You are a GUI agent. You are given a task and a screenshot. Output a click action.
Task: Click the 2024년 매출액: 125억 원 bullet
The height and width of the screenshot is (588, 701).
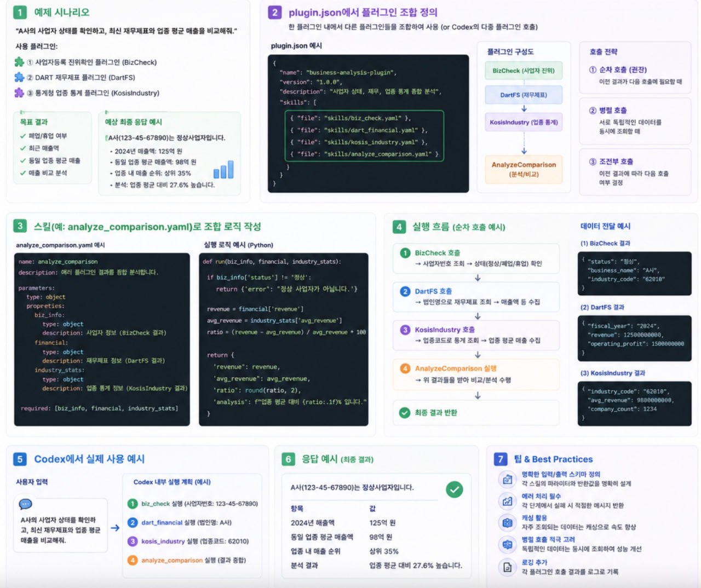coord(146,151)
